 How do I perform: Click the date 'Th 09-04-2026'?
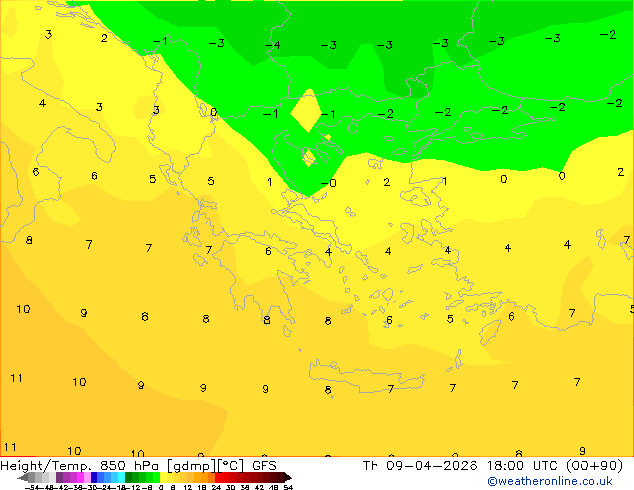420,466
